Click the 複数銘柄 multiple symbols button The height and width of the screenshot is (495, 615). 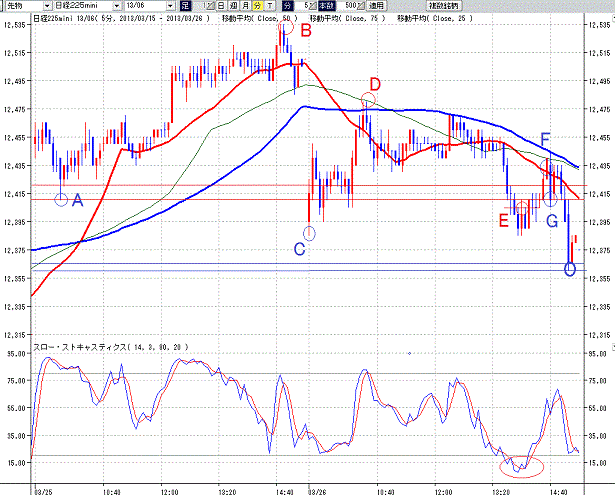point(444,5)
